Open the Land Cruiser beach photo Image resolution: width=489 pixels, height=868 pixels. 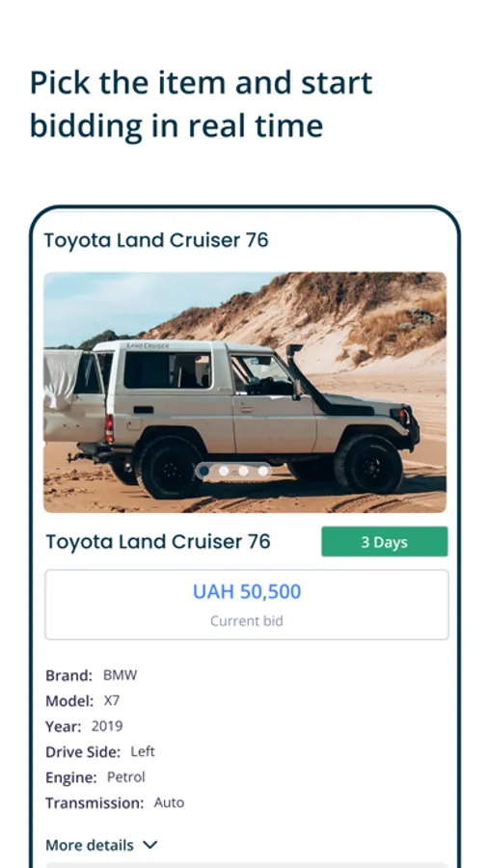coord(245,392)
